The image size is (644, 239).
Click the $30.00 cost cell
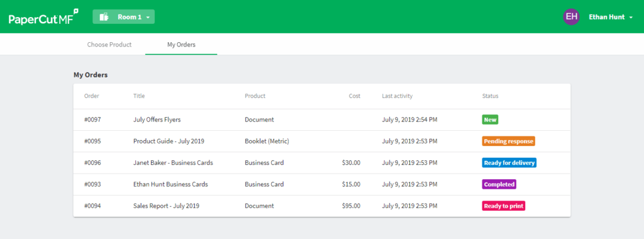(x=351, y=163)
